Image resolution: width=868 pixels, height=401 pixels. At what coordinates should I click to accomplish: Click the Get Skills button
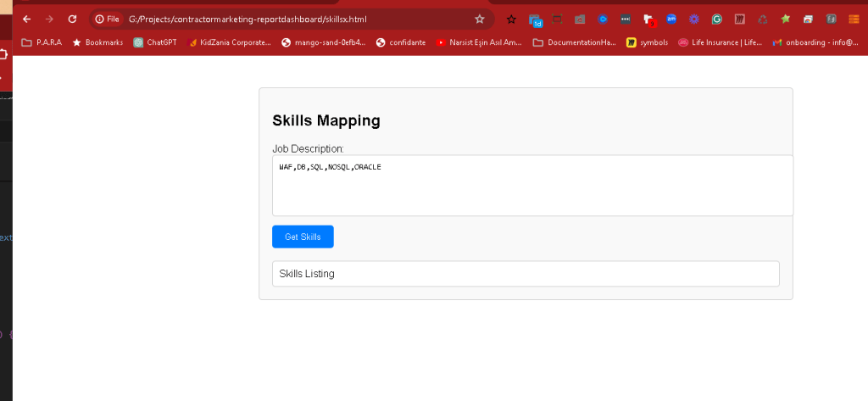click(x=303, y=237)
